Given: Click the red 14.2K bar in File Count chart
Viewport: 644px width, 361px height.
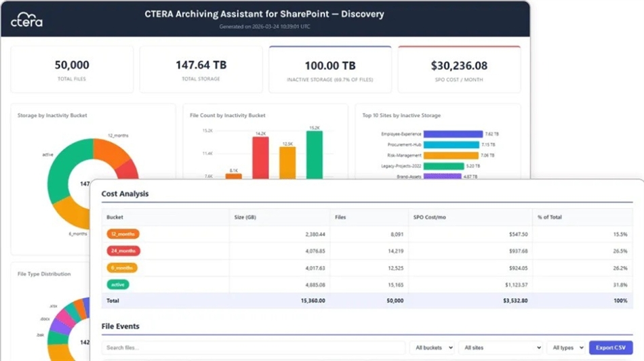Looking at the screenshot, I should coord(260,158).
